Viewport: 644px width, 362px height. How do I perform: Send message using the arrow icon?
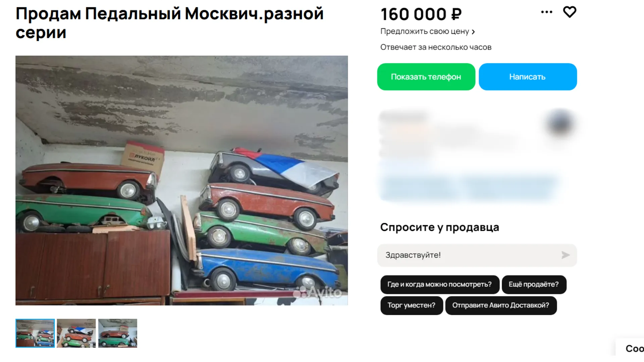click(x=566, y=255)
